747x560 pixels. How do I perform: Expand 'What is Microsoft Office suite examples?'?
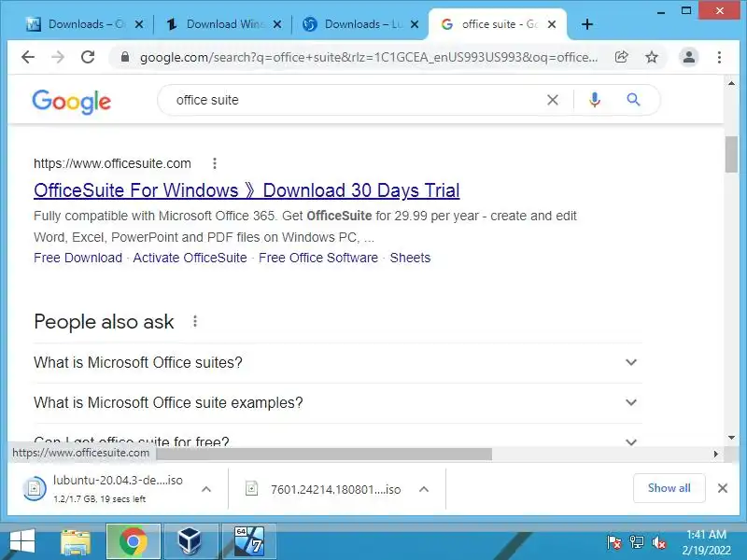tap(338, 403)
